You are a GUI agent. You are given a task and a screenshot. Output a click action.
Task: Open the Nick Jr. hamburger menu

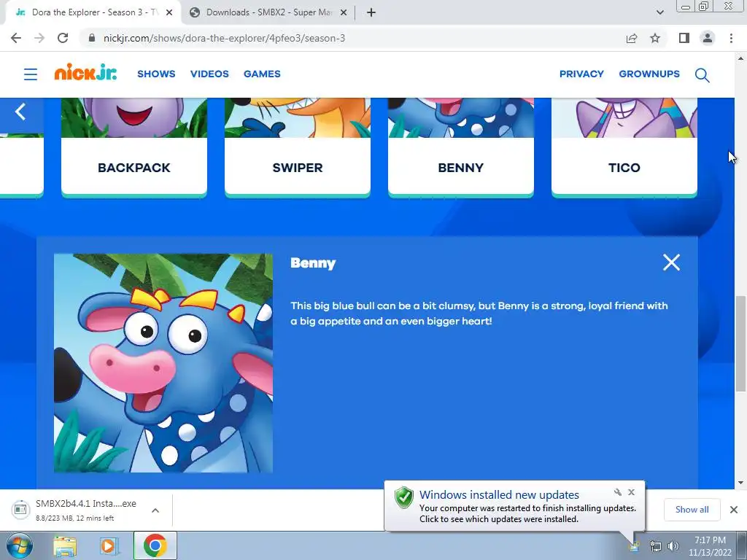click(x=31, y=74)
